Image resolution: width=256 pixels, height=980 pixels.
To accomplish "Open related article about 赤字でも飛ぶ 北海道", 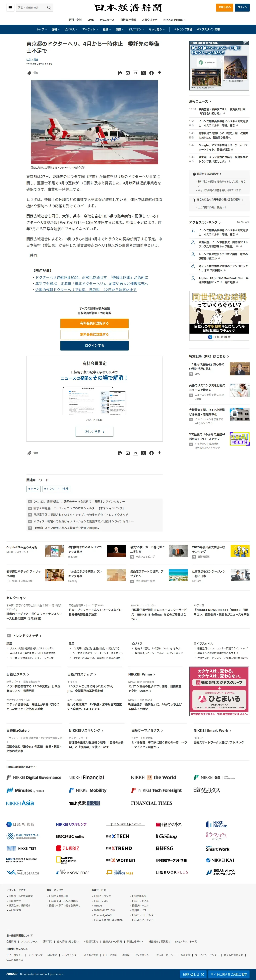I will 92,283.
